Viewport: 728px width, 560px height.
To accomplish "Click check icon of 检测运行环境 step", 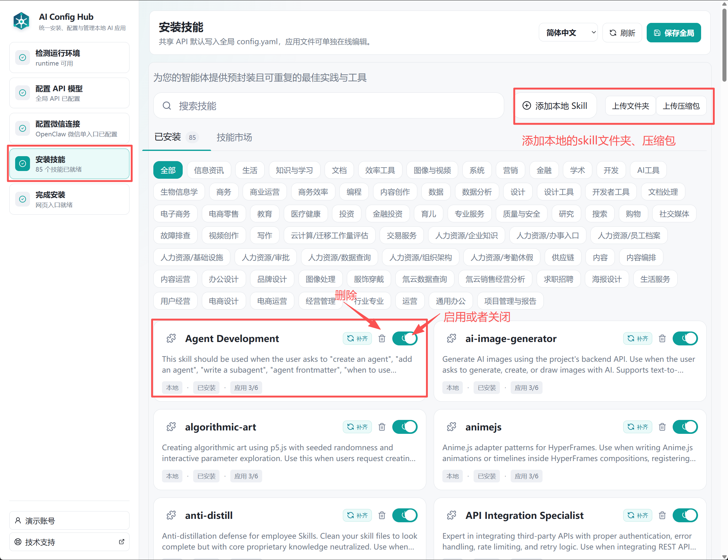I will [23, 58].
